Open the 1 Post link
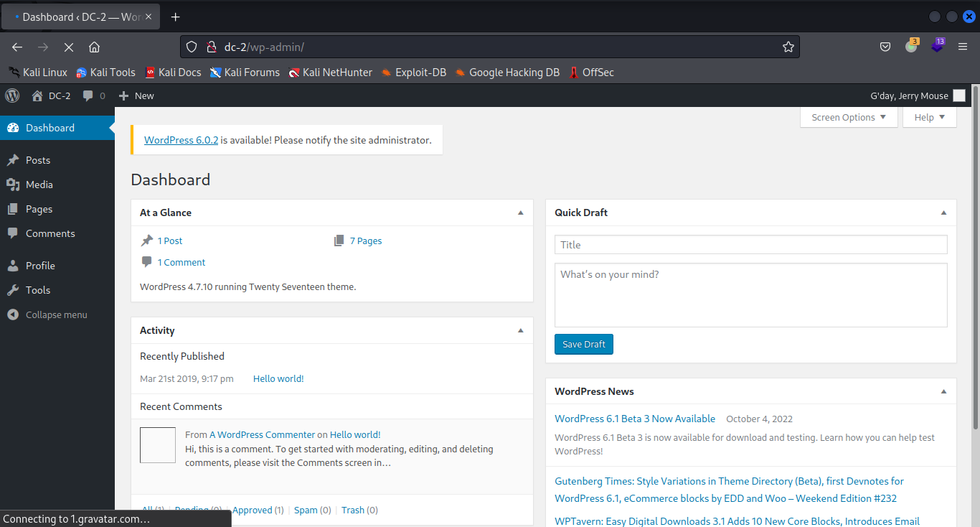Screen dimensions: 980x527 [170, 241]
